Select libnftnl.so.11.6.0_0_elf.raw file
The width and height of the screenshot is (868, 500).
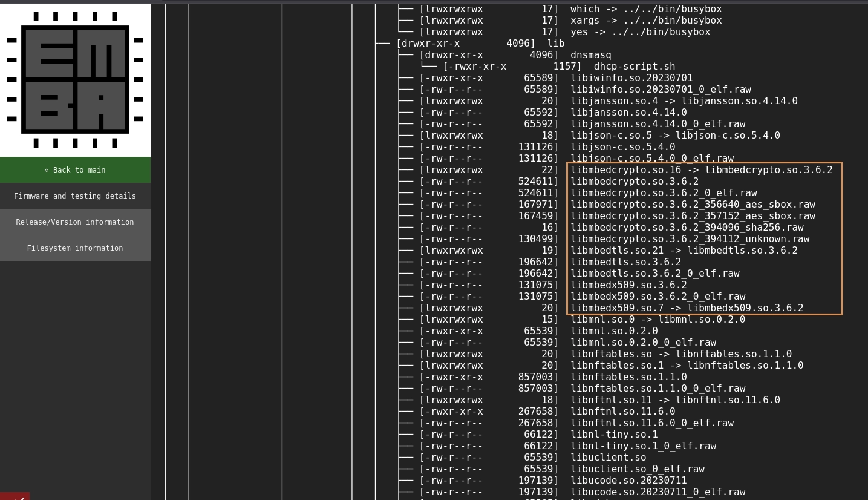tap(652, 423)
